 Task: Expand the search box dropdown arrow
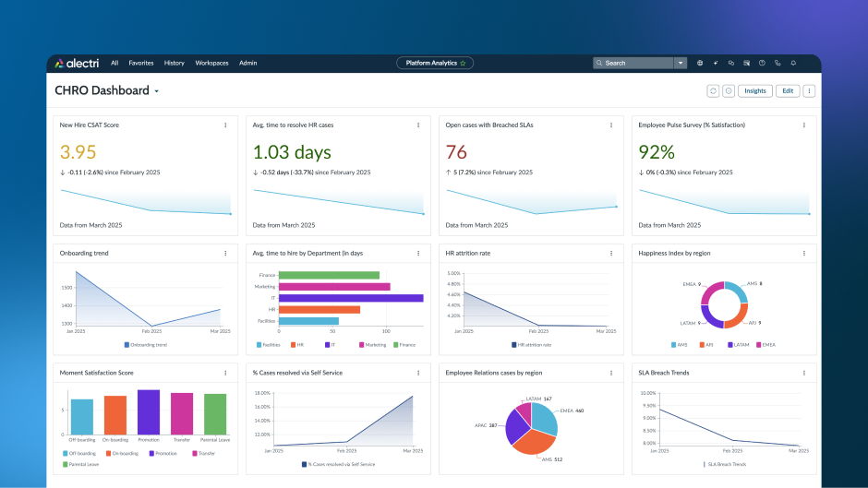tap(681, 63)
